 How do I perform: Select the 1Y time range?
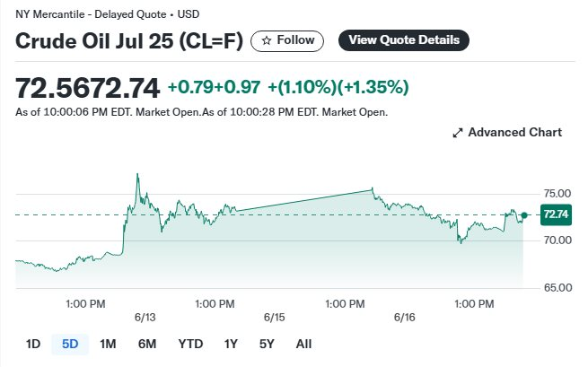231,344
